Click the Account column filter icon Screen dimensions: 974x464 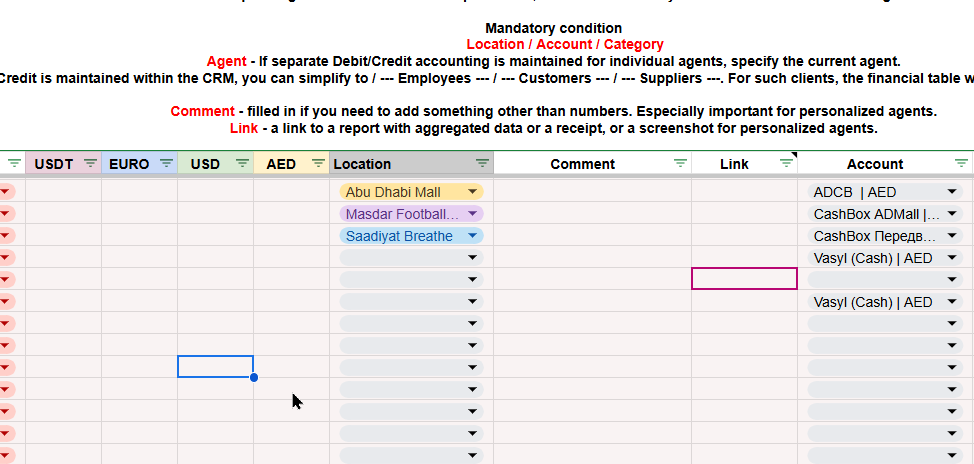click(x=961, y=163)
